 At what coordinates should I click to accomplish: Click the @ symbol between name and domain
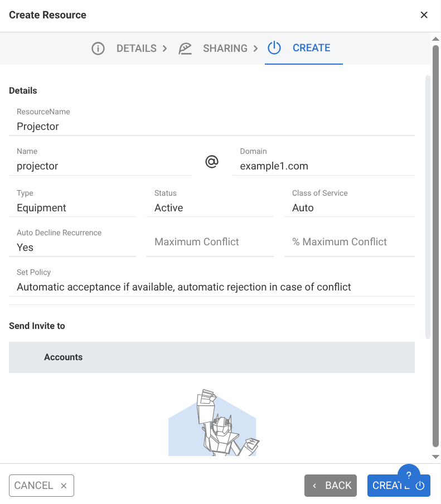(212, 162)
